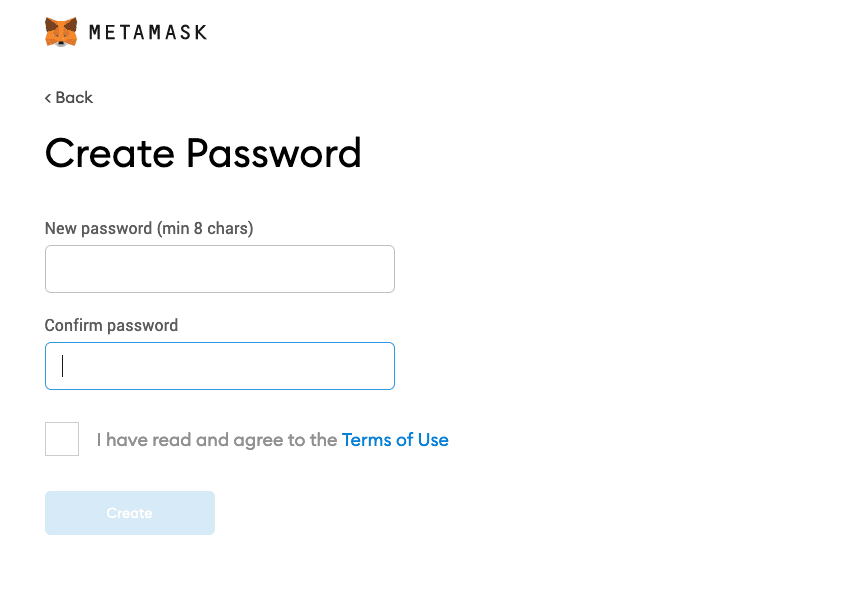Click the 'New password (min 8 chars)' label

[x=148, y=228]
